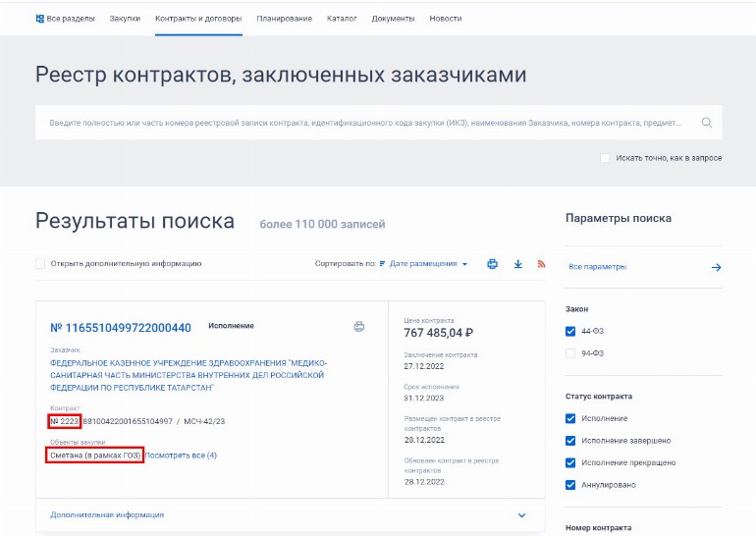Enable Искать точно, как в запросе checkbox
This screenshot has width=756, height=536.
(606, 158)
